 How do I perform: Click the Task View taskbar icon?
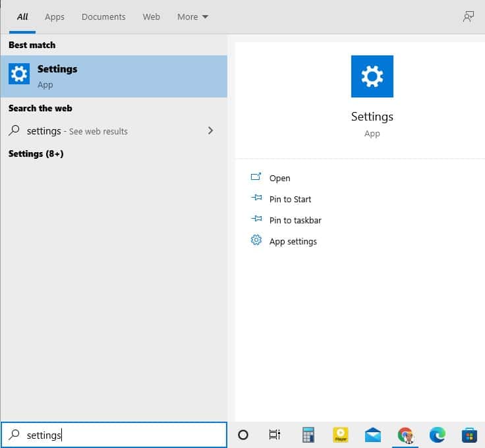tap(275, 435)
